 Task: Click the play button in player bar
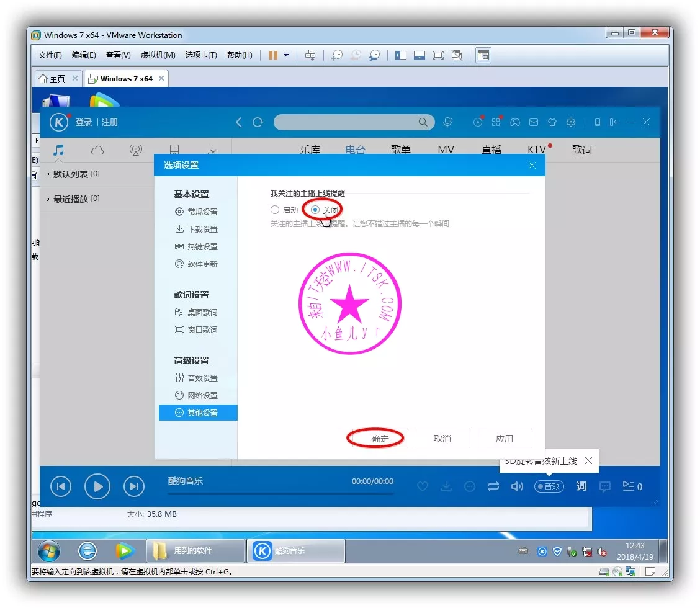[x=97, y=486]
